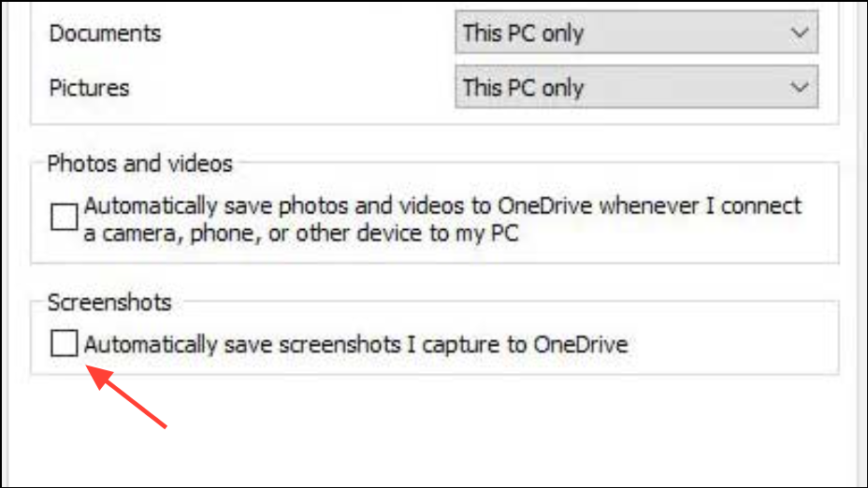Screen dimensions: 868x488
Task: Enable auto-save photos and videos checkbox
Action: pos(65,216)
